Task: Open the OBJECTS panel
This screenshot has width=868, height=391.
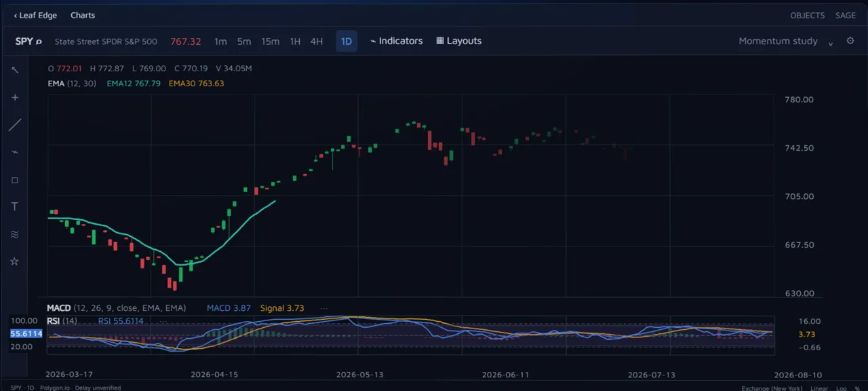Action: [808, 15]
